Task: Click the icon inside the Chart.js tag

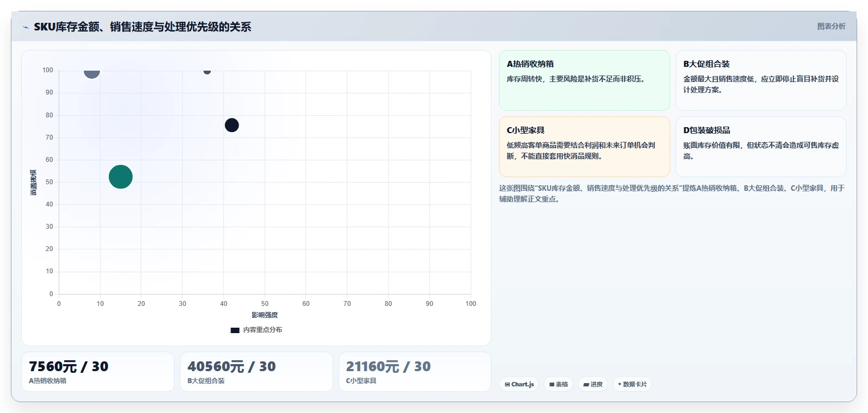Action: [x=507, y=384]
